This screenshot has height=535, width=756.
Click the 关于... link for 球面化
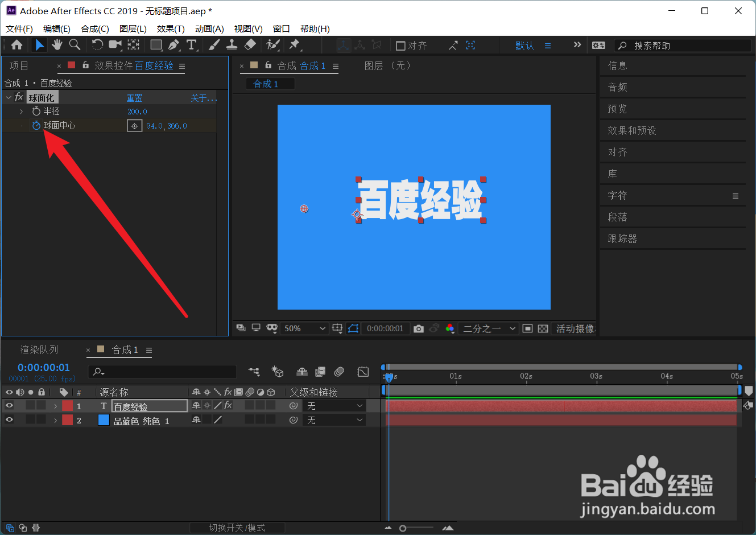[204, 98]
